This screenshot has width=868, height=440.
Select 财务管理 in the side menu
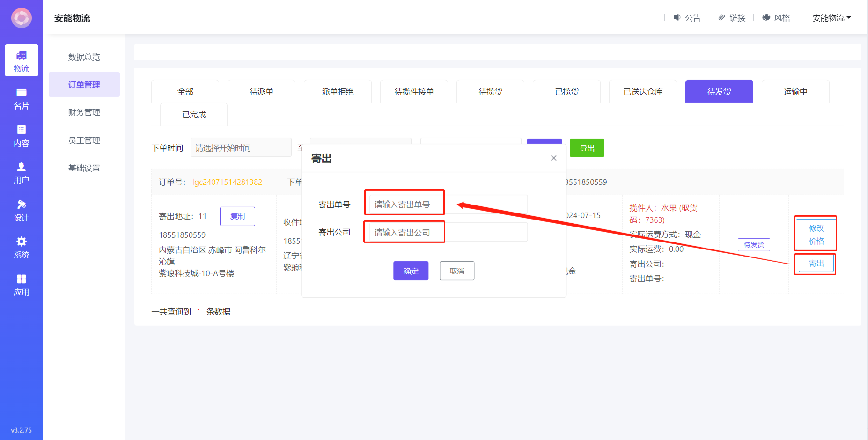pos(84,112)
